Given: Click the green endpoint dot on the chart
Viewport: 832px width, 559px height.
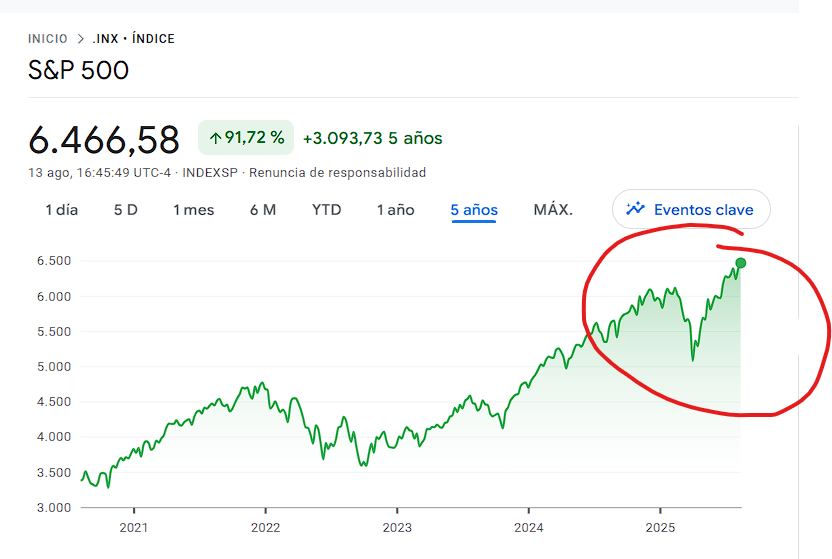Looking at the screenshot, I should (740, 263).
